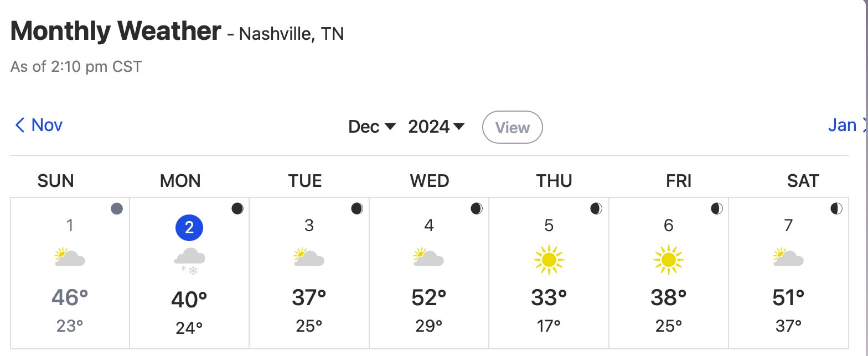This screenshot has height=356, width=868.
Task: Click the 33° high temperature on Thursday
Action: 549,298
